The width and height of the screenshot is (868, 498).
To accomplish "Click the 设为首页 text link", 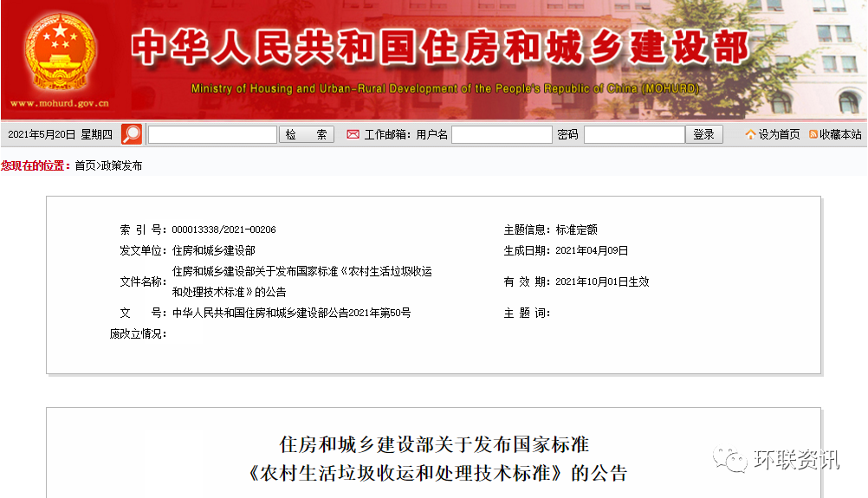I will 779,134.
